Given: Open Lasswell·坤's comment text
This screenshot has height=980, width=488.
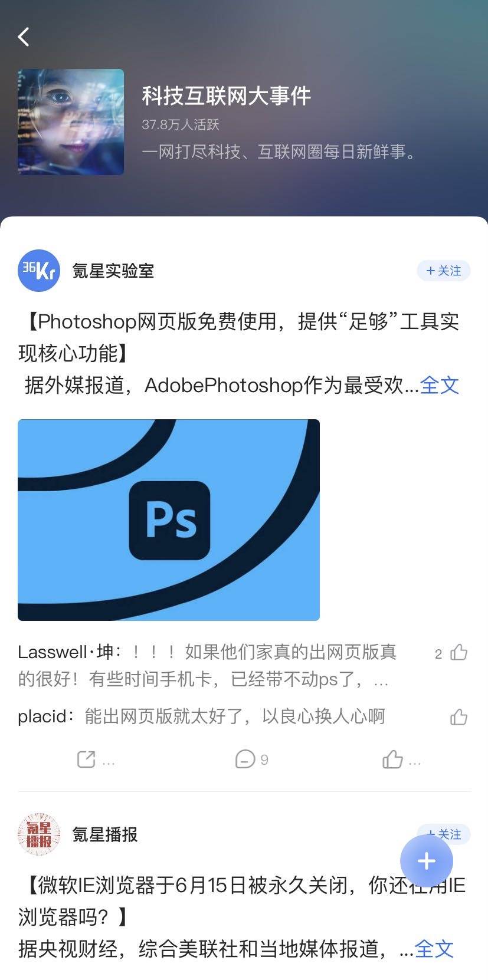Looking at the screenshot, I should tap(207, 666).
